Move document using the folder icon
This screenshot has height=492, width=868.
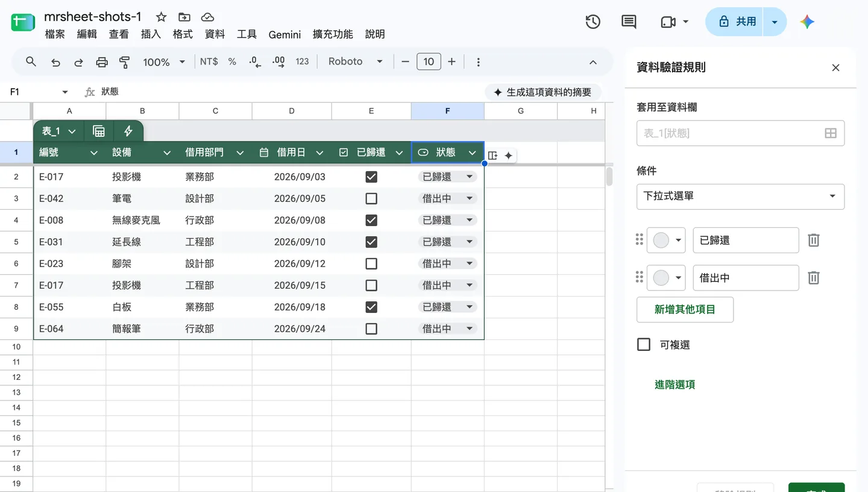pyautogui.click(x=184, y=17)
